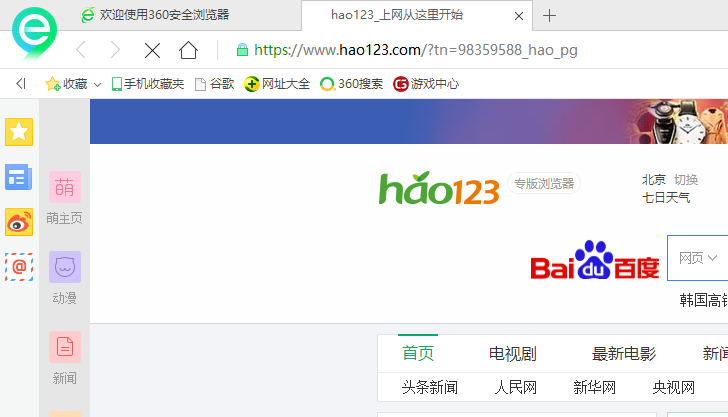
Task: Expand the 网页 search type dropdown
Action: click(698, 258)
